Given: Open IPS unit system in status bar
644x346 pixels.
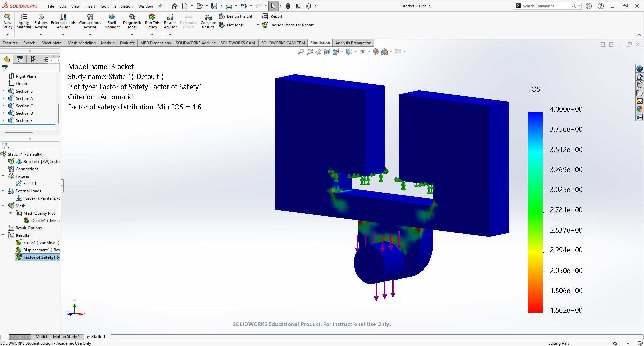Looking at the screenshot, I should 614,343.
